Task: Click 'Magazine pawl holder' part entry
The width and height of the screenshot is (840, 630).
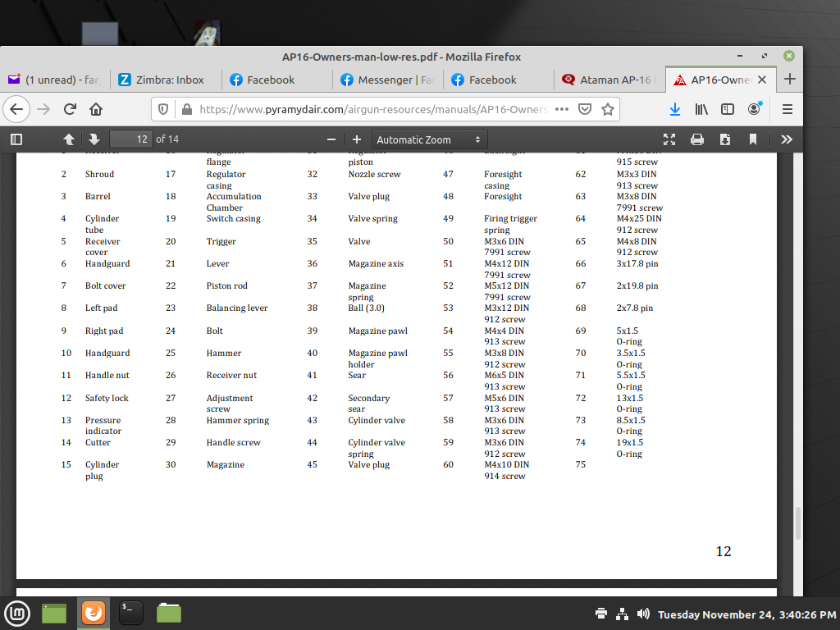Action: (x=377, y=358)
